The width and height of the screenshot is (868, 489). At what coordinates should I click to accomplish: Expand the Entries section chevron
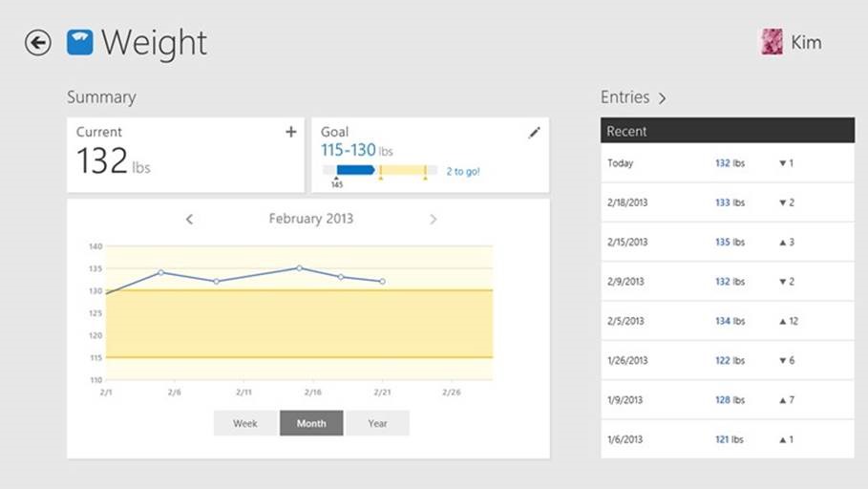(x=662, y=97)
